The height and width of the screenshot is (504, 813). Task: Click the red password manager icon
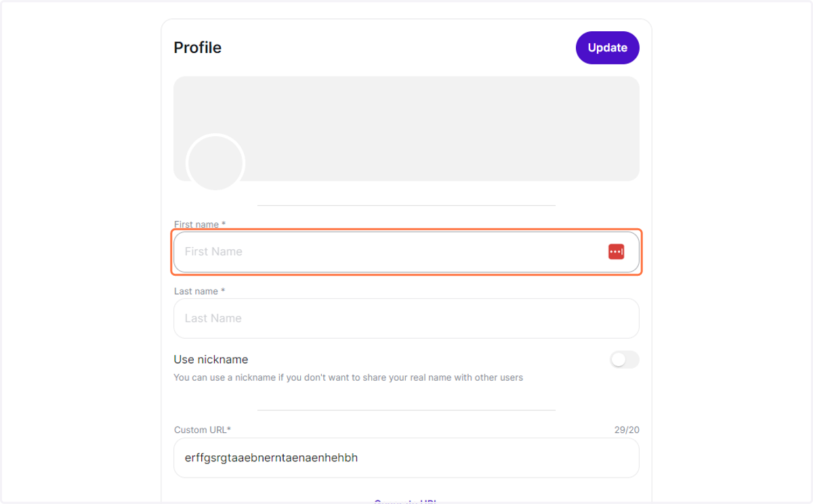(x=616, y=252)
